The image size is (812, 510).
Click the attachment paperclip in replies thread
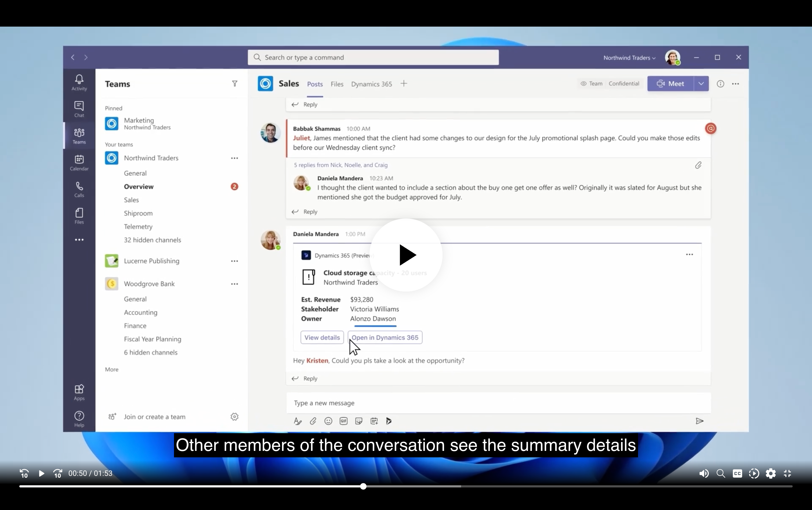tap(698, 165)
